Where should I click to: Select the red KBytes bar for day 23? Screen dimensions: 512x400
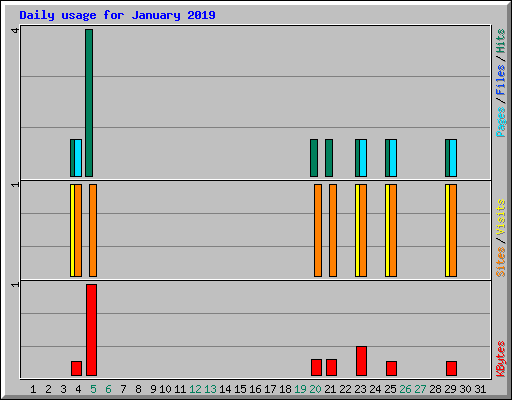click(x=361, y=361)
